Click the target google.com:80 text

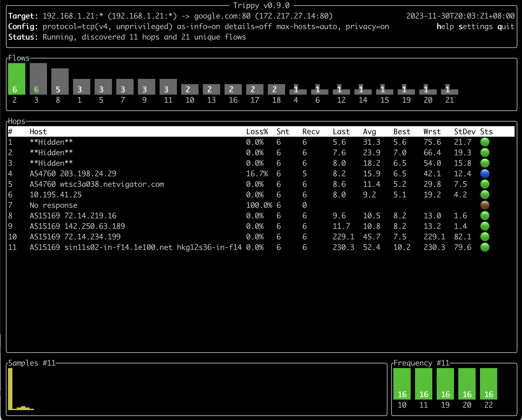click(x=222, y=16)
